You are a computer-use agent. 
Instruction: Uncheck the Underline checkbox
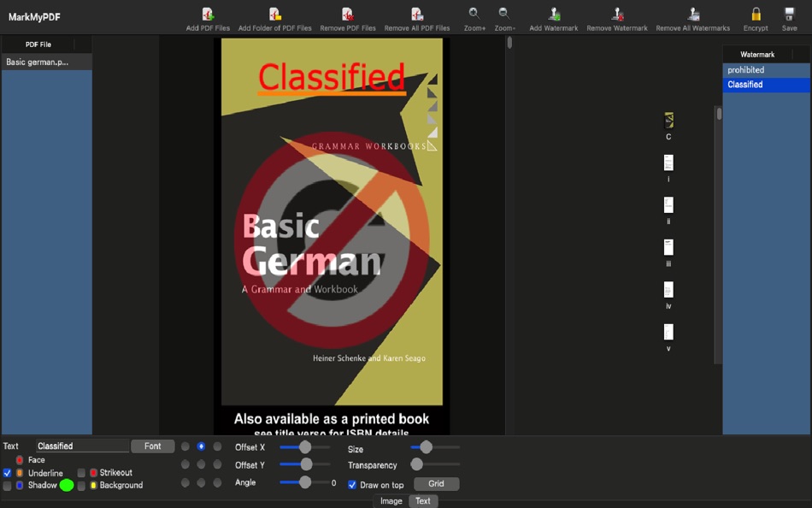coord(7,473)
